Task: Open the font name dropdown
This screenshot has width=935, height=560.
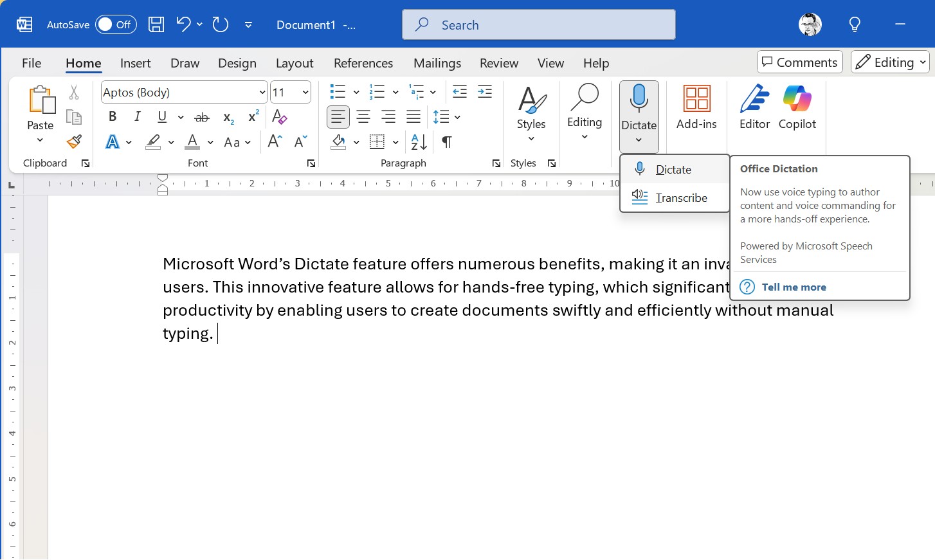Action: [x=262, y=93]
